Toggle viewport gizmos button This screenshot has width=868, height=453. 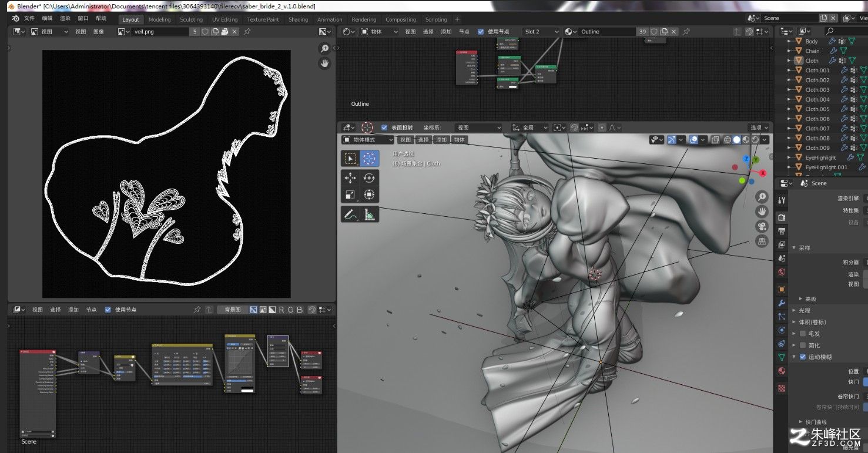[672, 140]
